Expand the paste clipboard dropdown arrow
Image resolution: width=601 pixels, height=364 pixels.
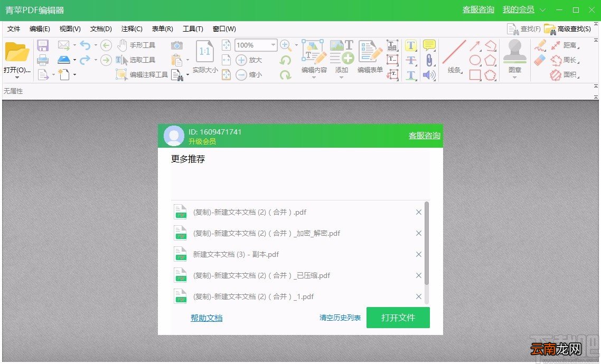coord(187,60)
